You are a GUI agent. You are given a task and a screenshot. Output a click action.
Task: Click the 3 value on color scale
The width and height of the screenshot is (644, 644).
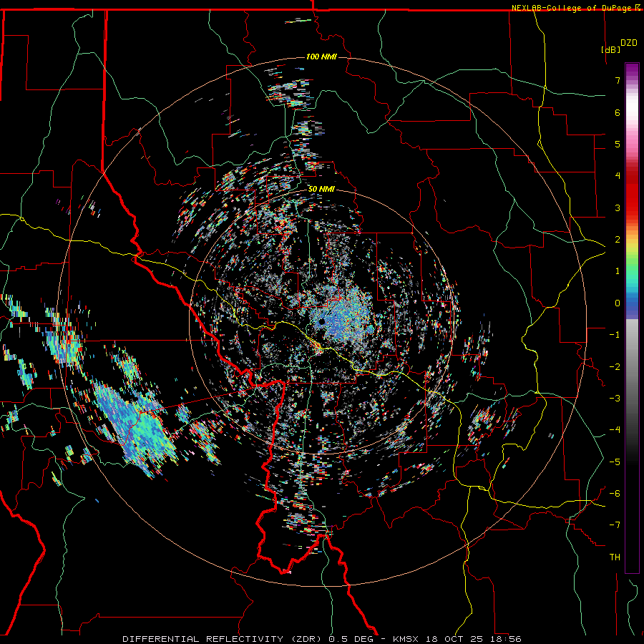[618, 208]
